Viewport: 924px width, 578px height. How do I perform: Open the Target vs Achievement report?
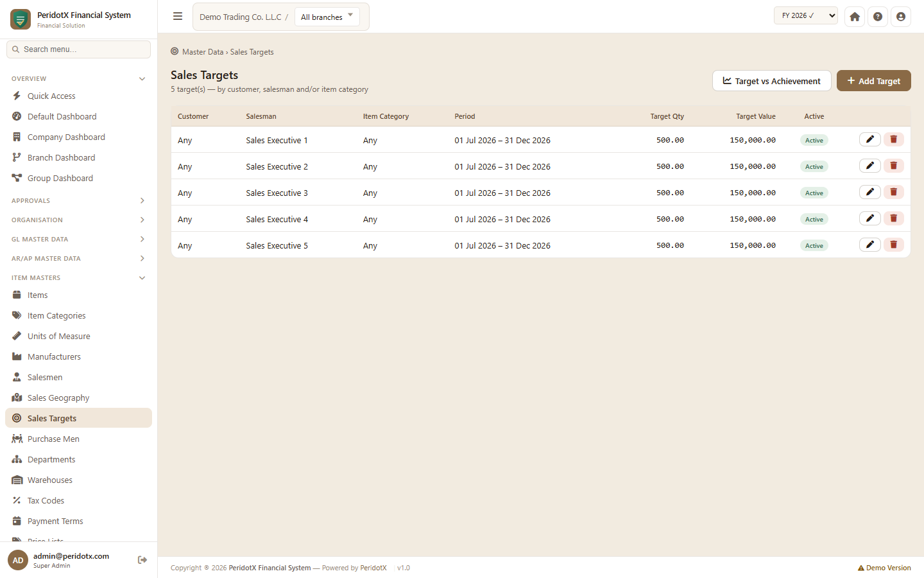coord(771,81)
